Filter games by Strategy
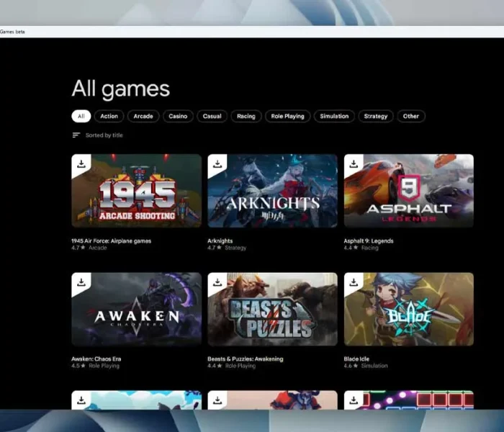The image size is (504, 432). tap(376, 116)
